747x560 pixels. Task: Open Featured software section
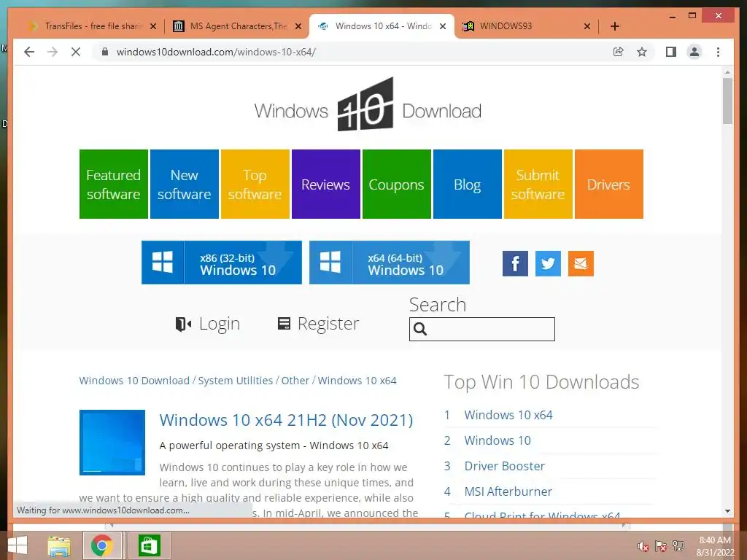[113, 184]
